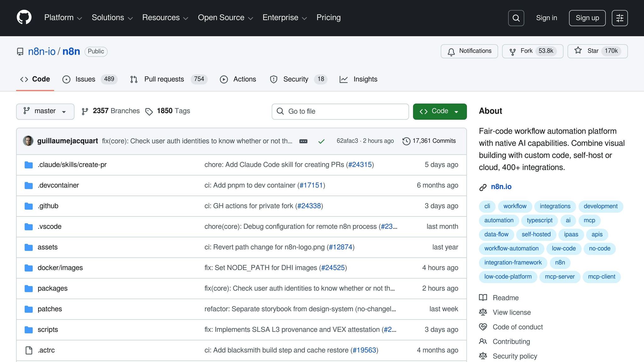Click the appearance settings sliders icon
This screenshot has width=644, height=362.
pyautogui.click(x=619, y=18)
